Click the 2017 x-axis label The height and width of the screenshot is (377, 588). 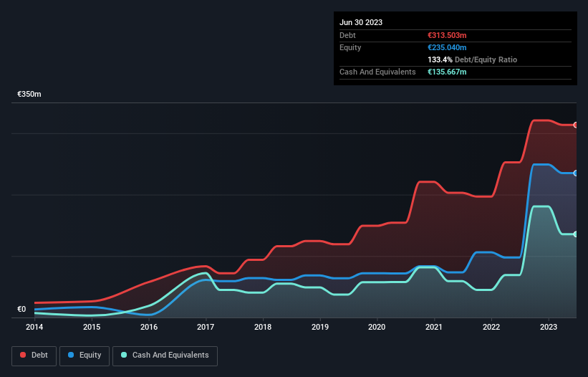(206, 327)
